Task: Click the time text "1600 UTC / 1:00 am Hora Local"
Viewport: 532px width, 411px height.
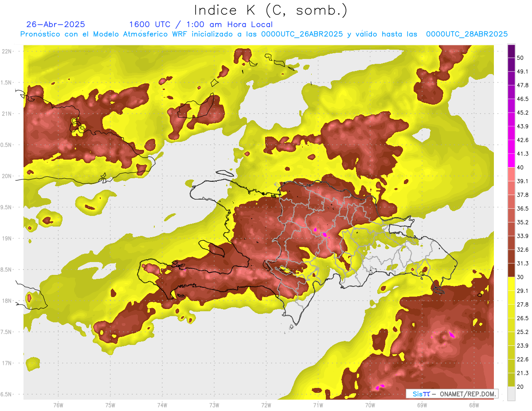Action: tap(201, 24)
